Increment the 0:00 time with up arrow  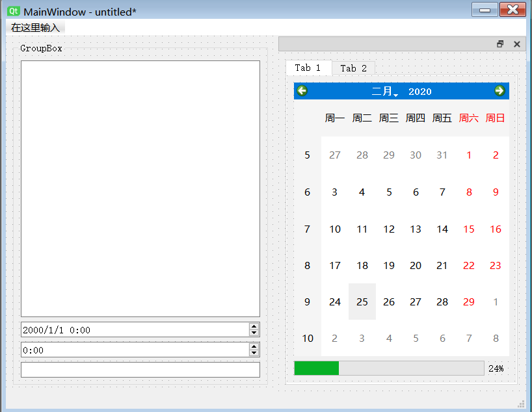coord(254,346)
